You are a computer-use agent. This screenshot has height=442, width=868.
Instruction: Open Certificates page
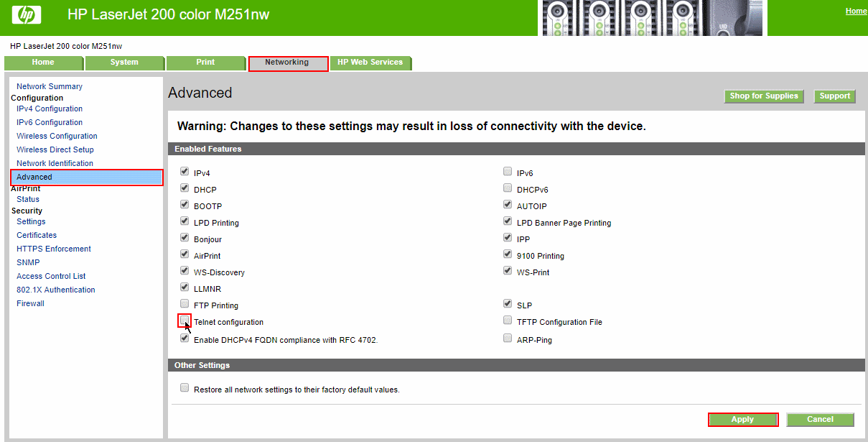click(x=37, y=235)
